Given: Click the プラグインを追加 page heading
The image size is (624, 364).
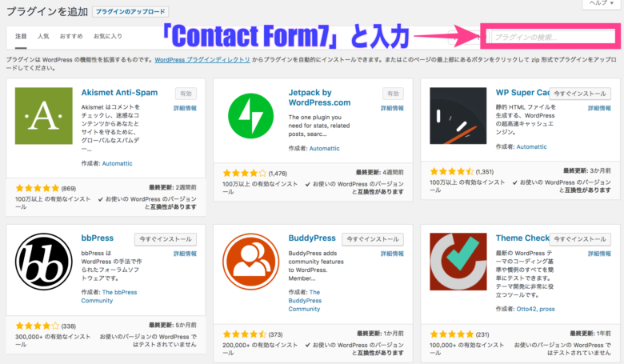Looking at the screenshot, I should [47, 12].
